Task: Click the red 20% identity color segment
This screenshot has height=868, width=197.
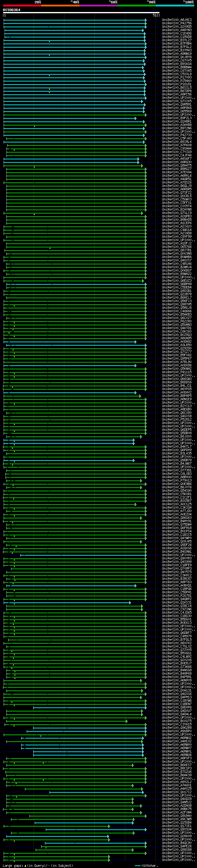Action: click(22, 6)
